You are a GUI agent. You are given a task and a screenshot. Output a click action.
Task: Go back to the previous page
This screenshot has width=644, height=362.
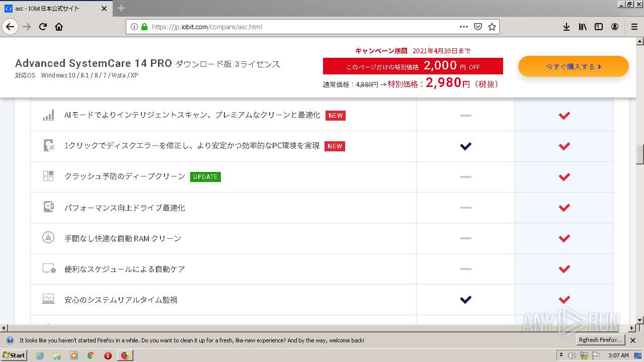point(10,27)
